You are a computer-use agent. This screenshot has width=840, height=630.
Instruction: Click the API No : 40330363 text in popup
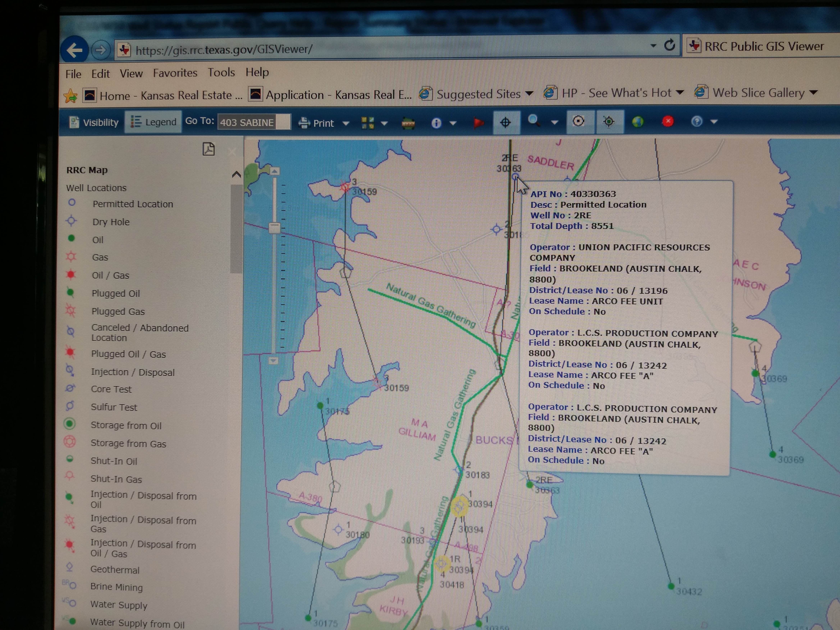click(x=573, y=194)
